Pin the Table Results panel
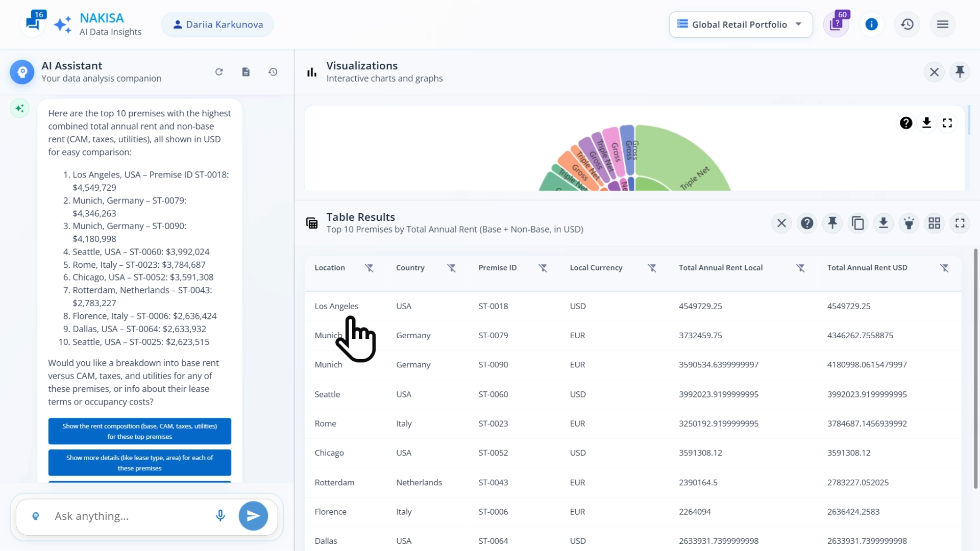 click(832, 223)
